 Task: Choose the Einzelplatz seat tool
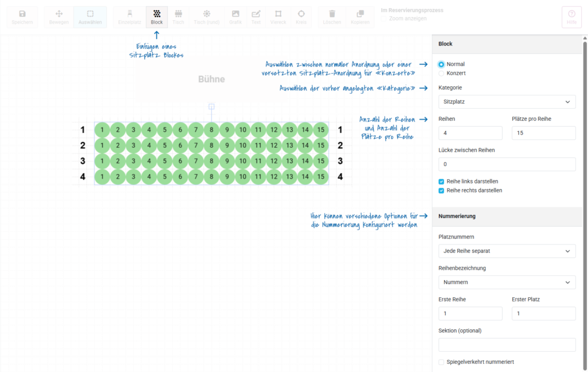pyautogui.click(x=130, y=14)
